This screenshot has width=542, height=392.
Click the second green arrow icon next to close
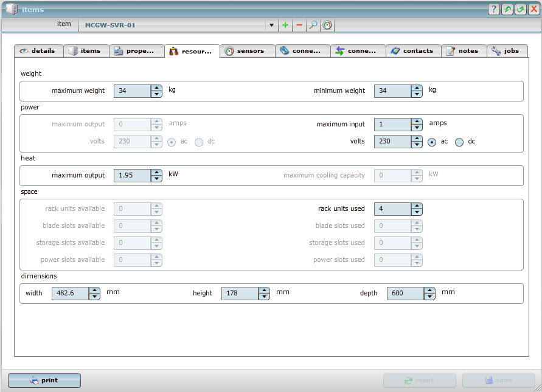pyautogui.click(x=521, y=9)
